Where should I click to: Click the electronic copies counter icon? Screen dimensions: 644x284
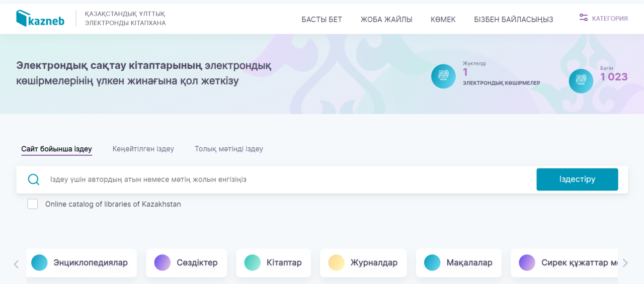point(443,76)
